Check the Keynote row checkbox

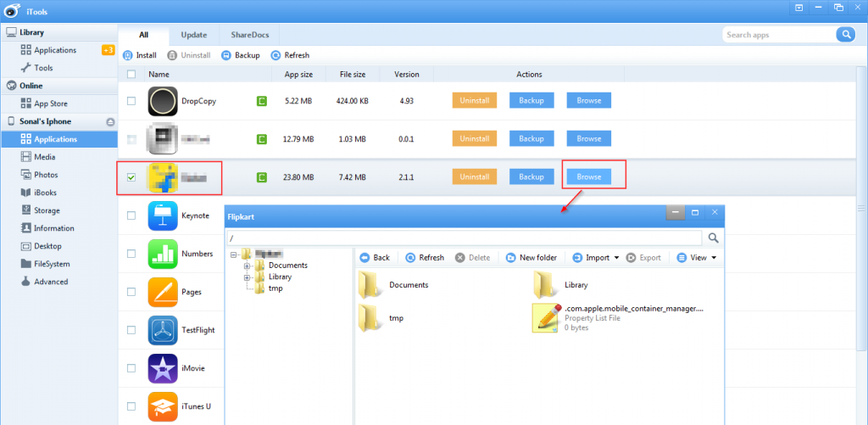(x=131, y=215)
